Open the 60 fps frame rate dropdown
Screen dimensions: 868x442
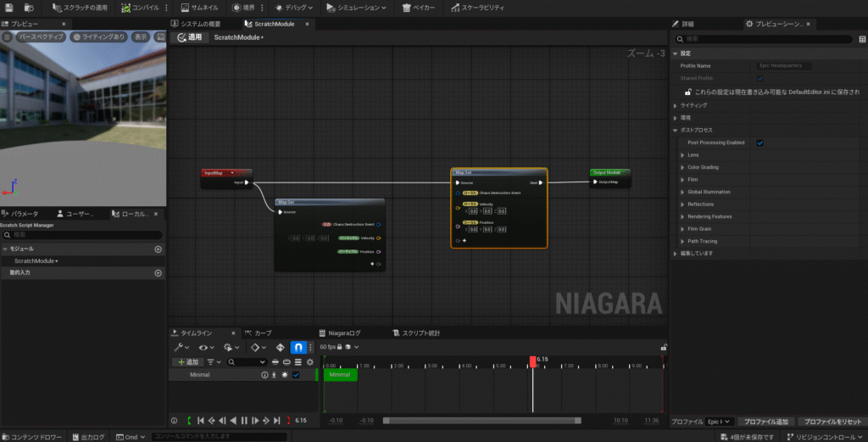(x=339, y=347)
